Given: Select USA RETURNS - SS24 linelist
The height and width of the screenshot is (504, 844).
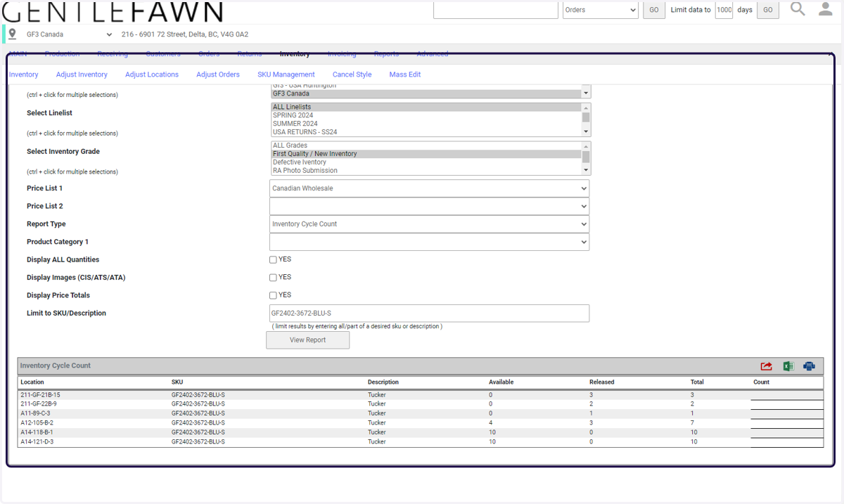Looking at the screenshot, I should pyautogui.click(x=426, y=132).
